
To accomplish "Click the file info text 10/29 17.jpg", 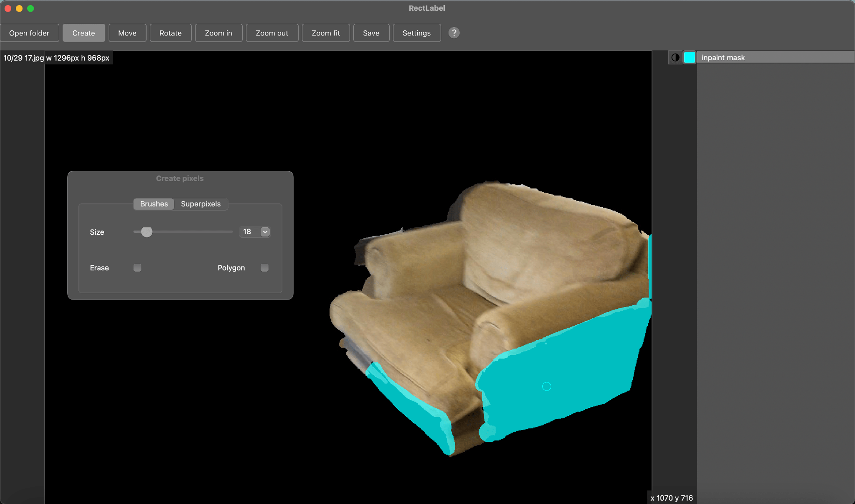I will 24,58.
